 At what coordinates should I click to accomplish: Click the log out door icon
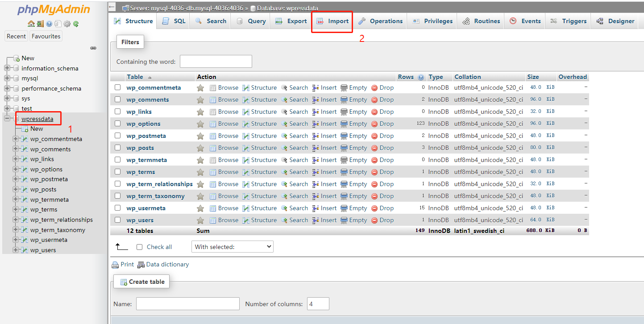40,24
